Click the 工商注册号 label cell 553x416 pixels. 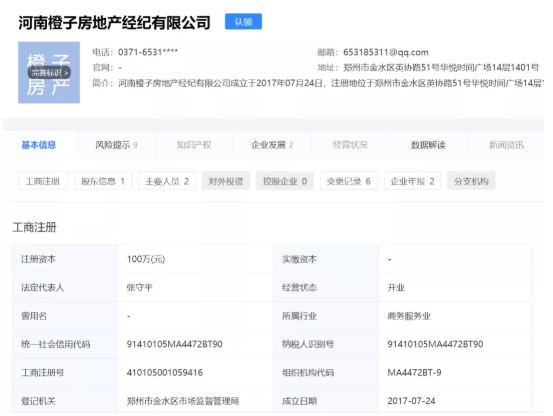pyautogui.click(x=65, y=373)
